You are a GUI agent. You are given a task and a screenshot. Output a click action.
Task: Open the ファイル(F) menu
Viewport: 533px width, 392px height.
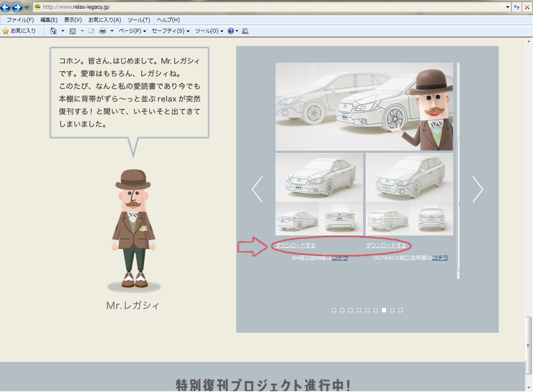pos(20,20)
